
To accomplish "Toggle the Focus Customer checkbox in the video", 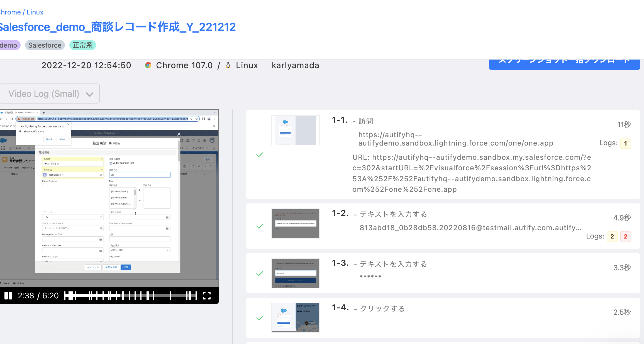I will [x=44, y=185].
